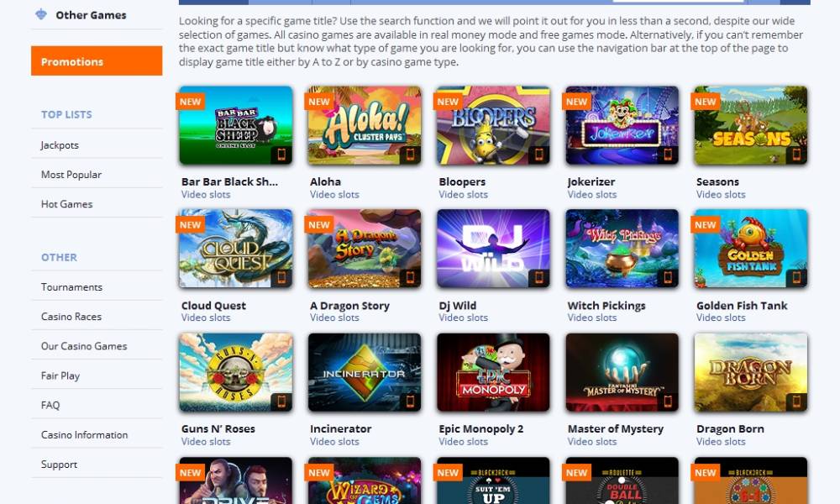Click the mobile device icon on Cloud Quest
The width and height of the screenshot is (840, 504).
[x=281, y=278]
